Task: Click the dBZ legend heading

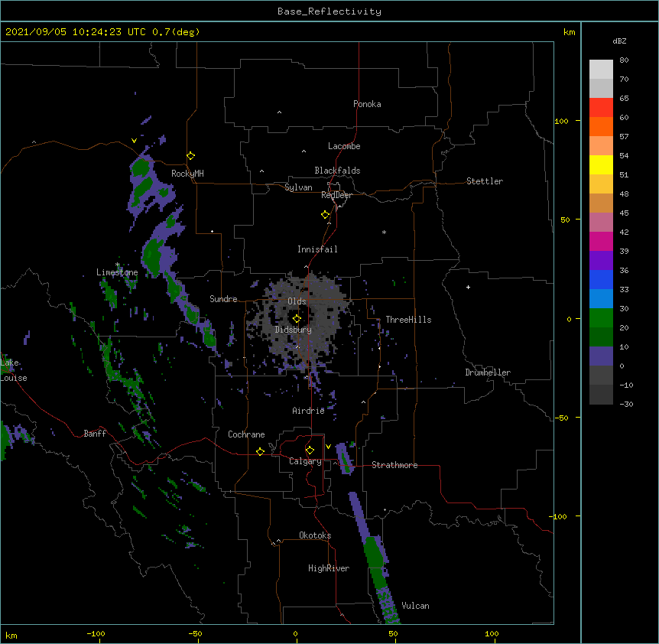Action: (619, 41)
